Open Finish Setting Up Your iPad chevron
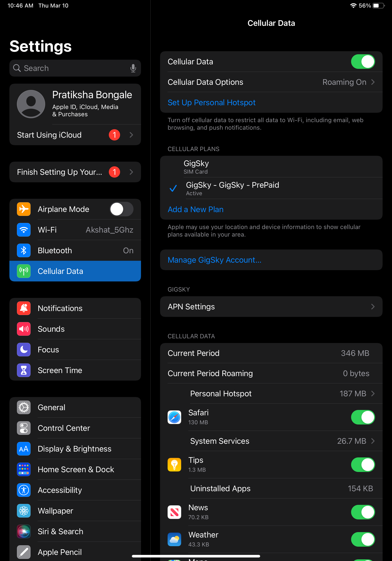 [131, 172]
